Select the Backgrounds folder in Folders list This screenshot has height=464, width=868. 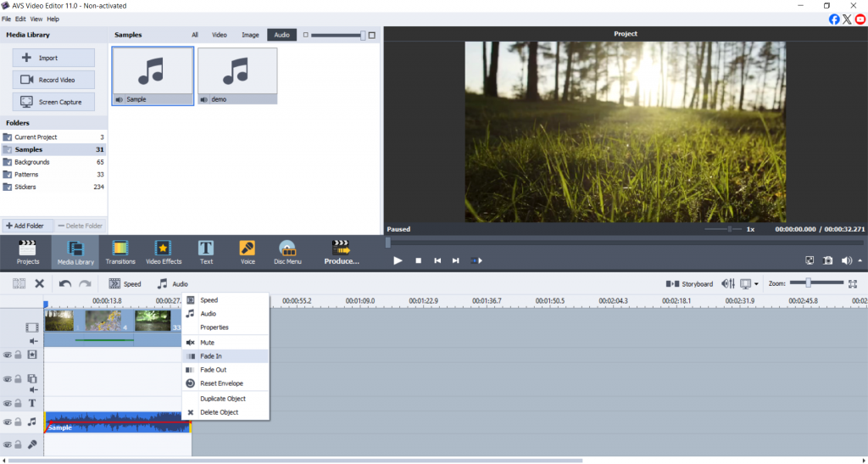click(32, 162)
